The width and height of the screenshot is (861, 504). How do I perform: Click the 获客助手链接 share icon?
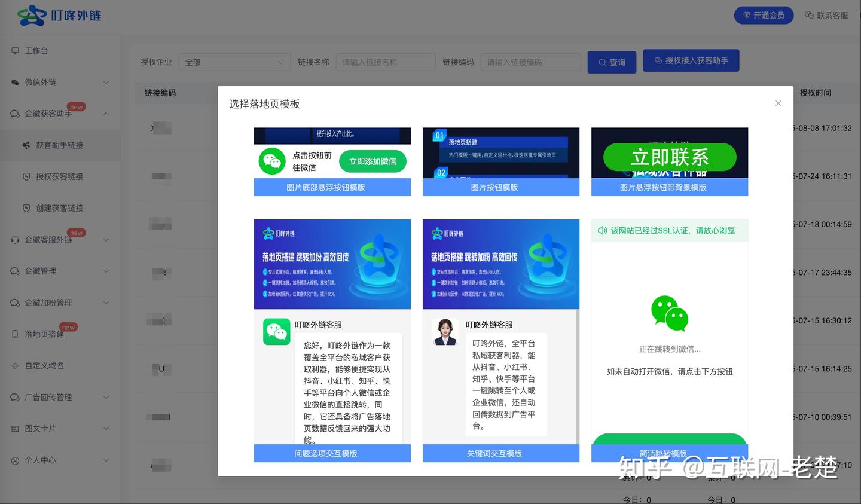(x=26, y=145)
